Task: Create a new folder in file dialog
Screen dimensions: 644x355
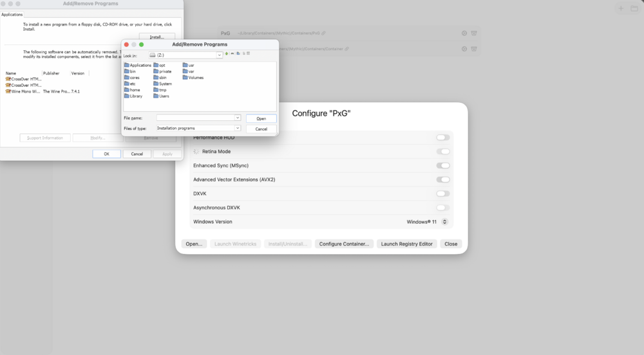Action: click(238, 53)
